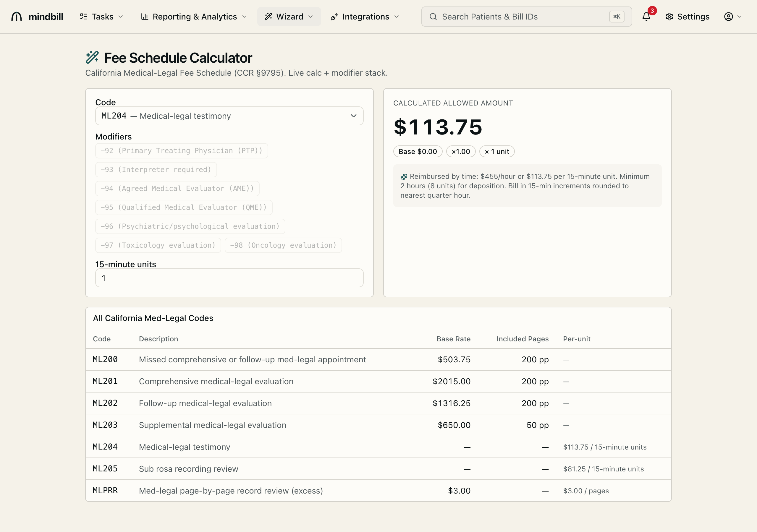
Task: Click the ⌘K shortcut badge
Action: [617, 17]
